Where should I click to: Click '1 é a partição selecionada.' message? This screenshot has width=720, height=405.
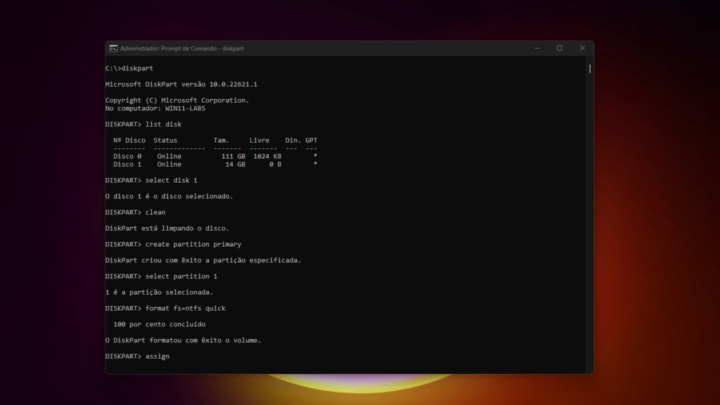tap(159, 292)
